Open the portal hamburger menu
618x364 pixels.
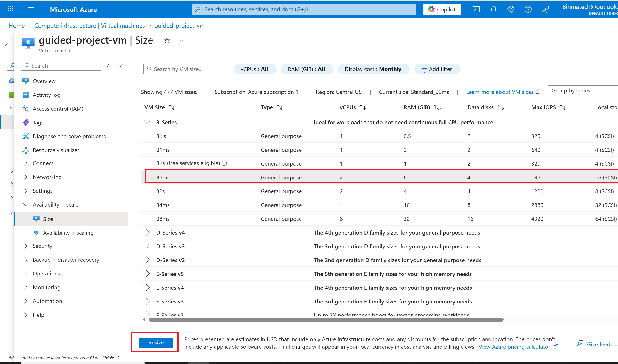tap(31, 9)
